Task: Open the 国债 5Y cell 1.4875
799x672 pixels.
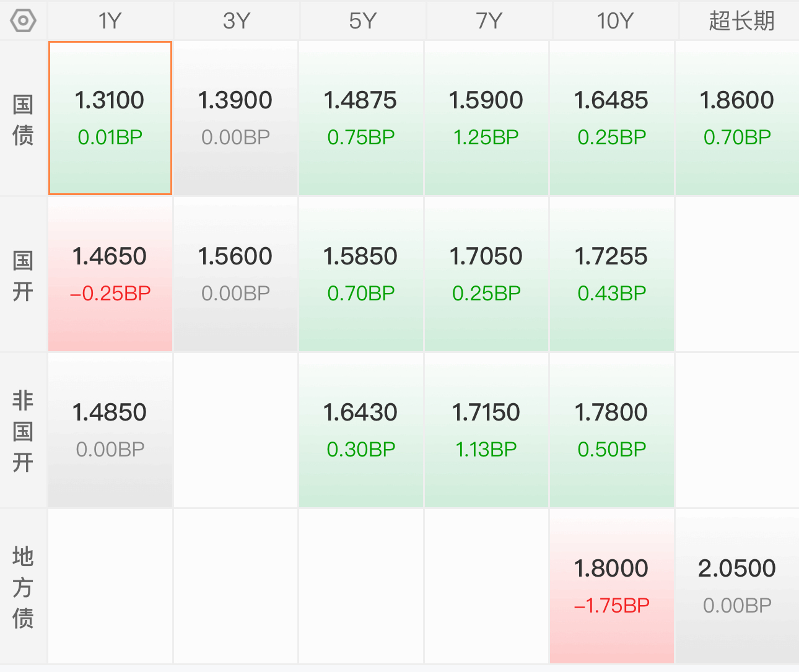Action: point(361,118)
